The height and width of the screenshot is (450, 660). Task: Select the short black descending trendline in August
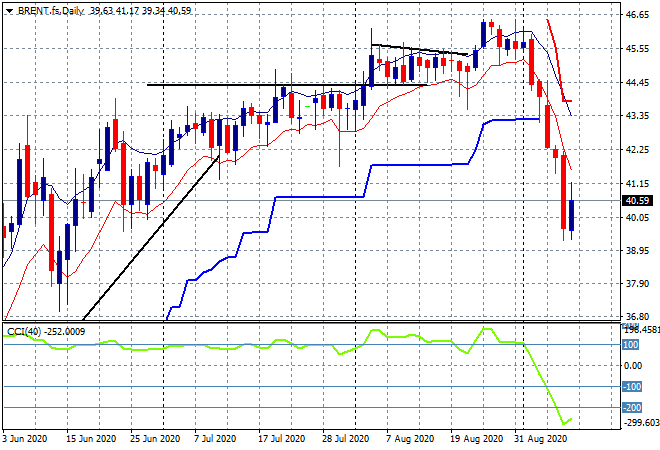pyautogui.click(x=419, y=50)
